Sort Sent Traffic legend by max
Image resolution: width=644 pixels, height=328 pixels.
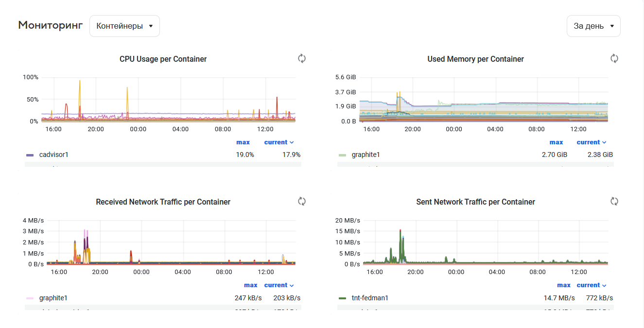(x=564, y=285)
